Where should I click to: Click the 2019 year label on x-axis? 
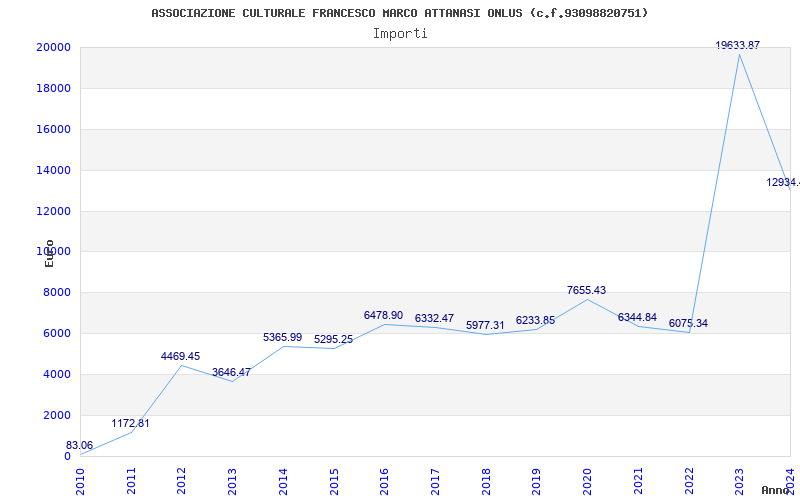point(537,480)
